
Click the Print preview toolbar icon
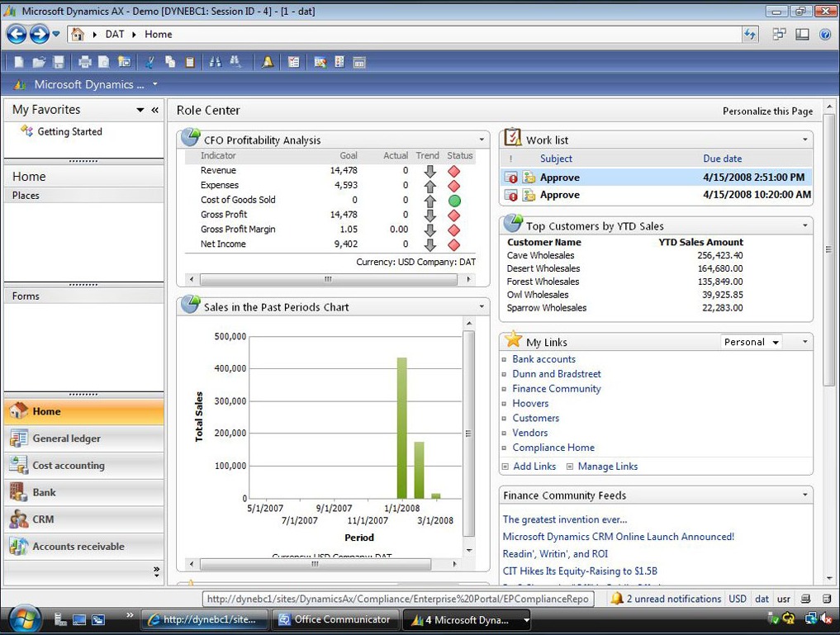[104, 62]
